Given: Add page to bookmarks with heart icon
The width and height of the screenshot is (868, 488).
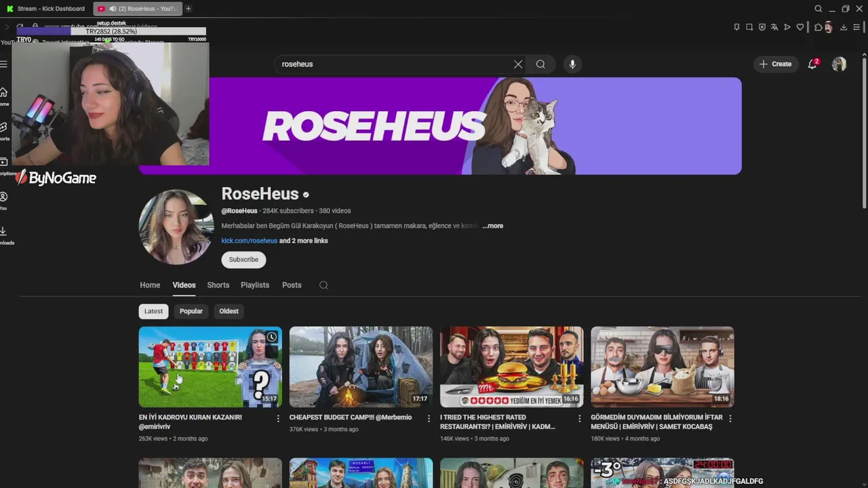Looking at the screenshot, I should [x=800, y=27].
